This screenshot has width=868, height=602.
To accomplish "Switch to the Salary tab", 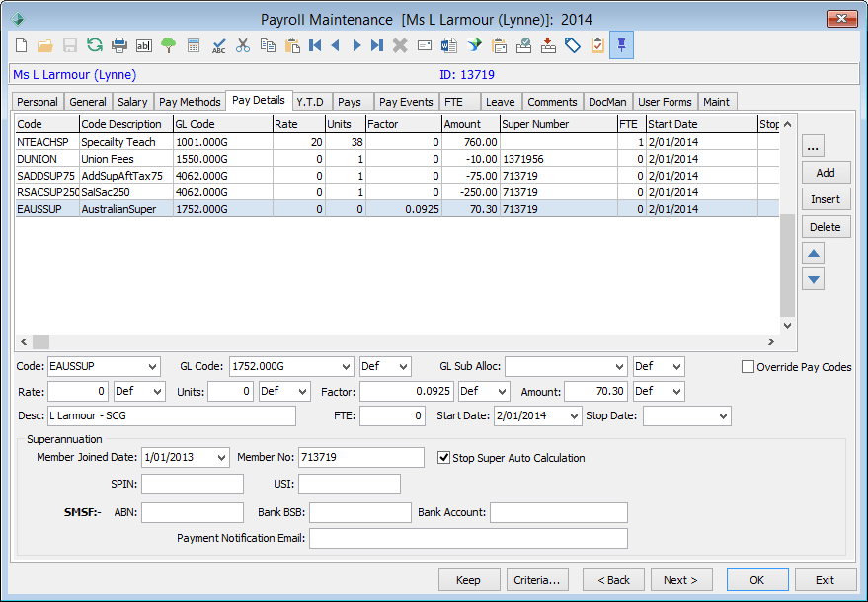I will [x=133, y=102].
